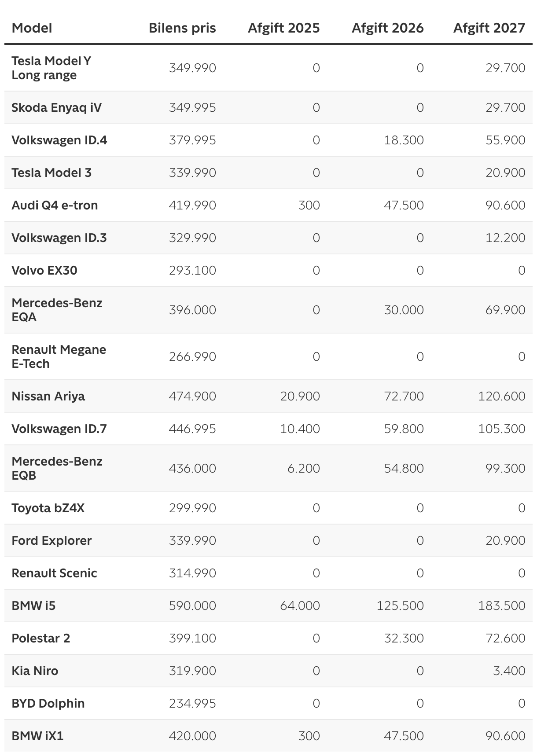
Task: Click the BMW iX1 model name
Action: [37, 736]
